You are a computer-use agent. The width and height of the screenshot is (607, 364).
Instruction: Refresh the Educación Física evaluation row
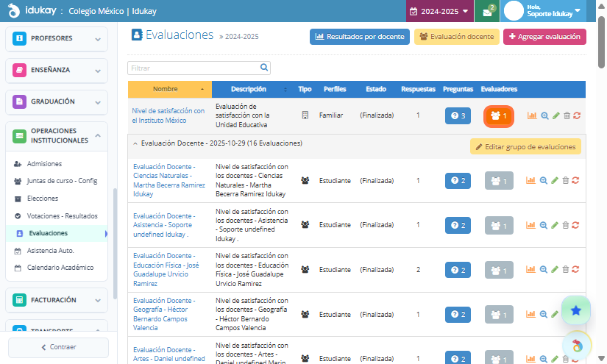pos(575,270)
